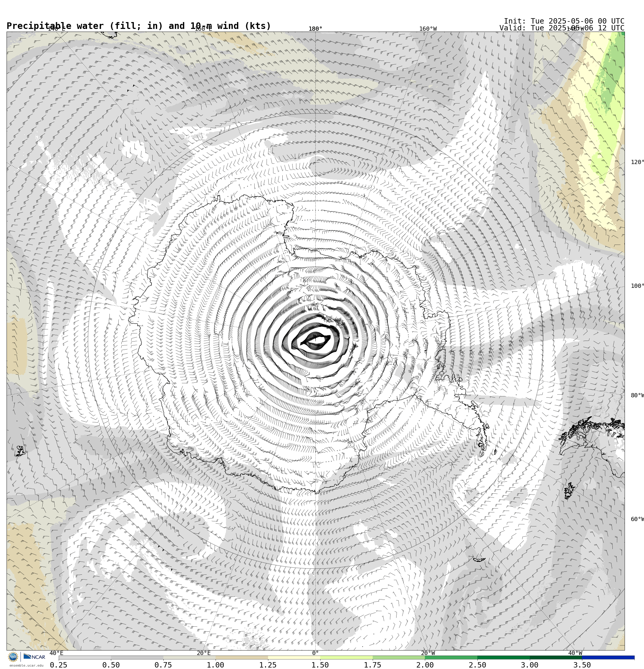The image size is (644, 669).
Task: Click the 160°W longitude label at top
Action: [428, 29]
